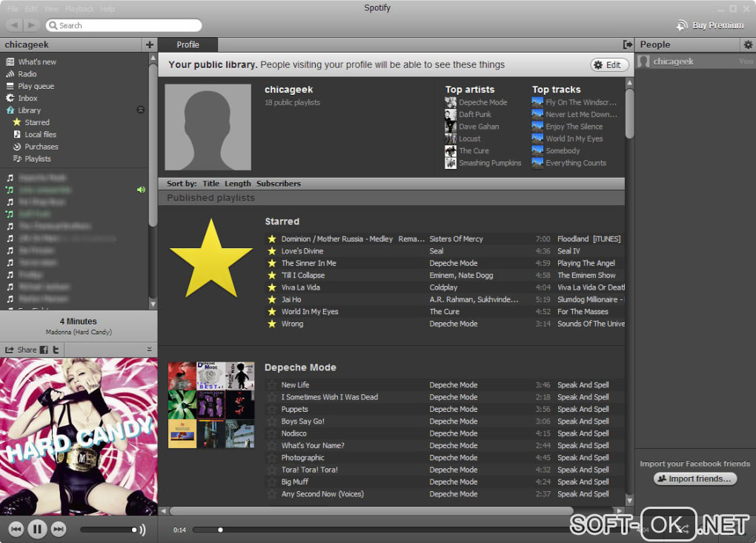Skip to next track
Viewport: 756px width, 543px height.
[x=59, y=529]
